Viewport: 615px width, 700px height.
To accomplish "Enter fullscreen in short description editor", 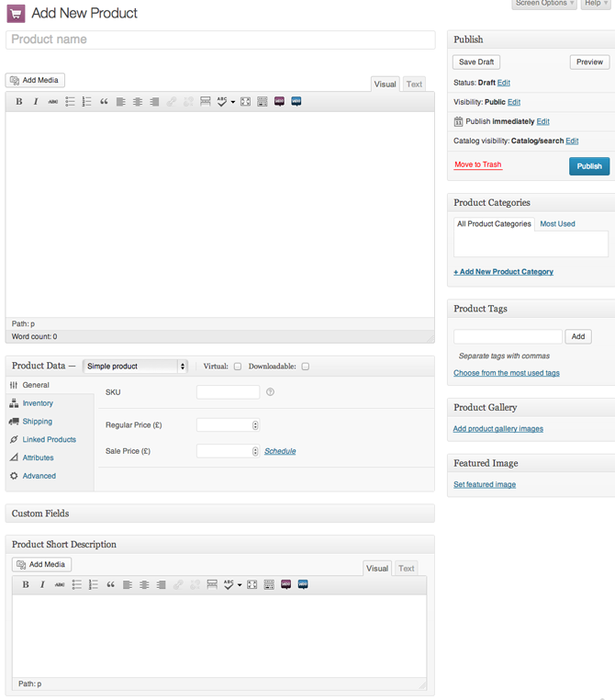I will [252, 584].
